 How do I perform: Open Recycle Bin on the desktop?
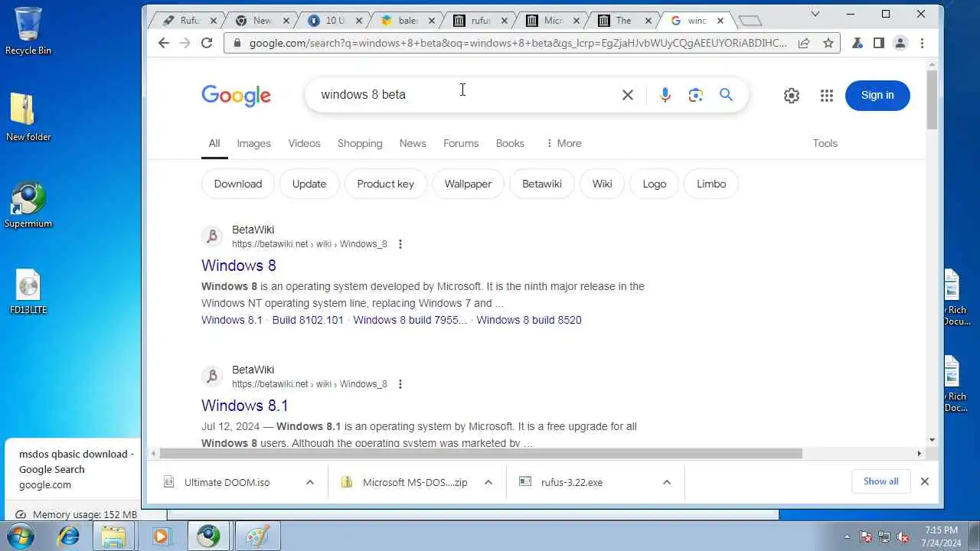point(28,31)
